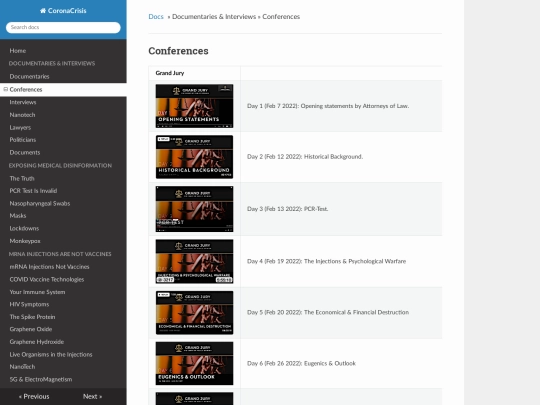Collapse the Conferences sidebar entry expander

click(6, 89)
